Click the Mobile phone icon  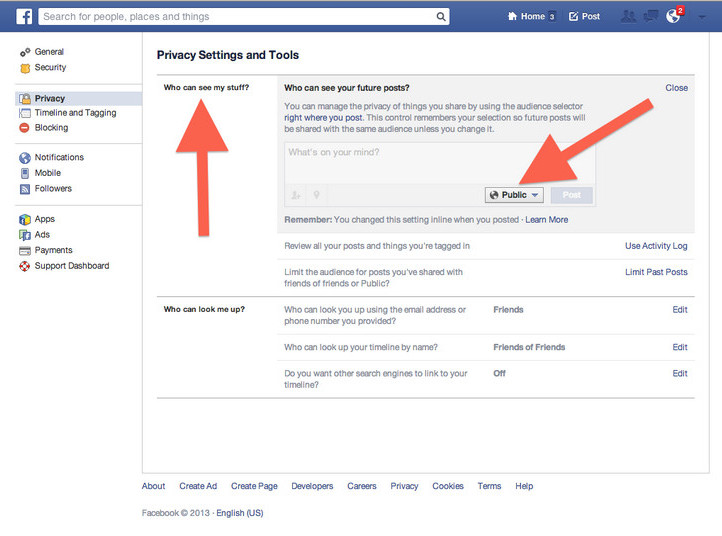coord(25,173)
